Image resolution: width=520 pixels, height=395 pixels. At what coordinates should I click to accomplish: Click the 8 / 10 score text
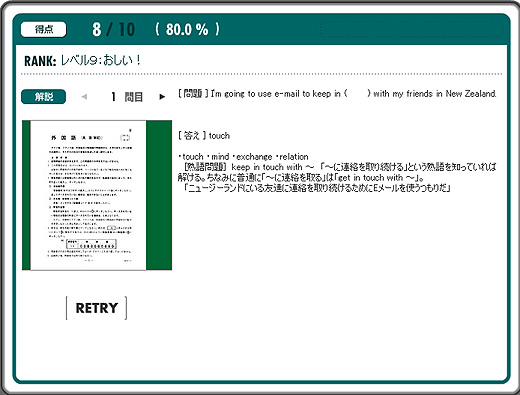114,29
